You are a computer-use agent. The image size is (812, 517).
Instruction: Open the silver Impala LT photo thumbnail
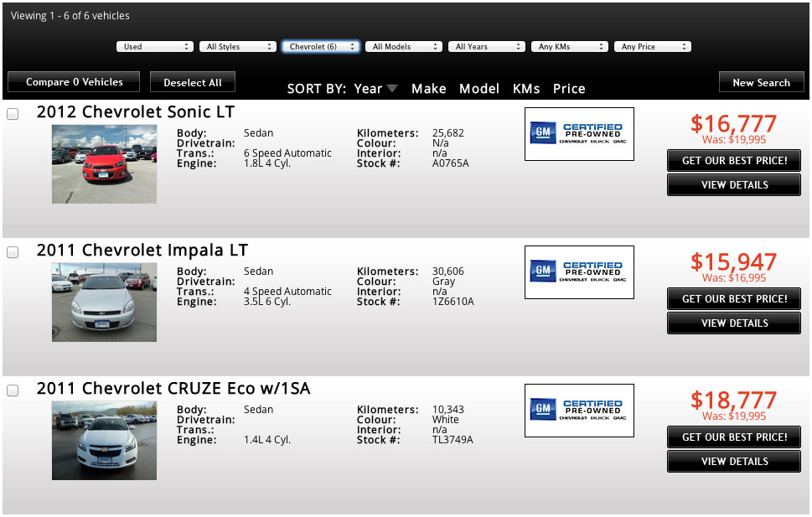click(104, 302)
